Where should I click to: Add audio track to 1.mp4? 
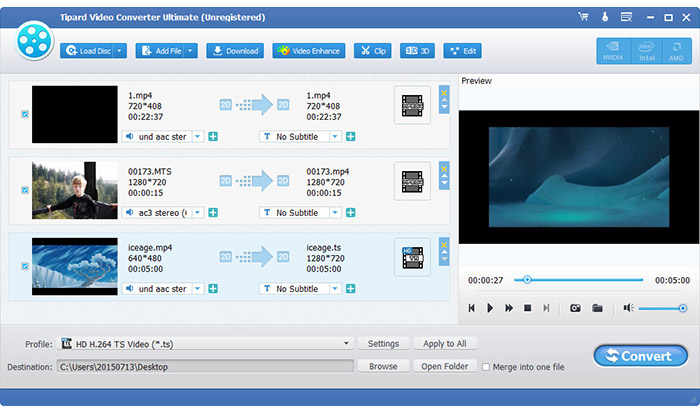click(x=213, y=137)
